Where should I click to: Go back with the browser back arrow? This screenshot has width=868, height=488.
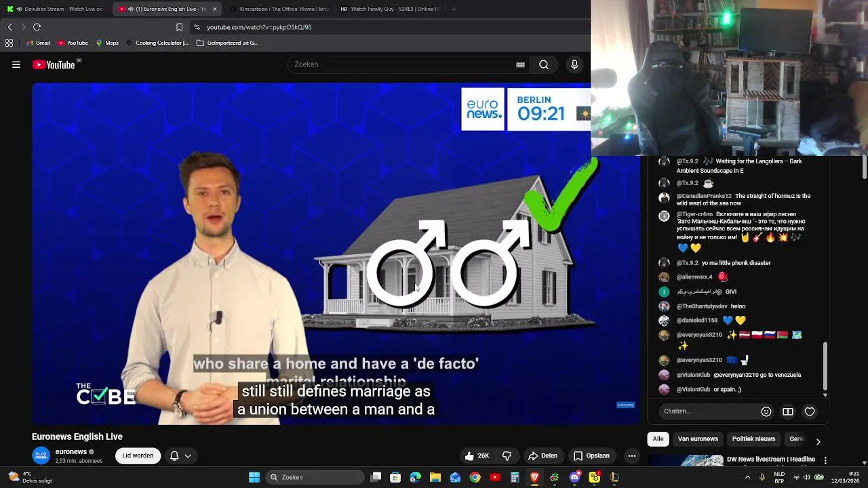pos(9,27)
